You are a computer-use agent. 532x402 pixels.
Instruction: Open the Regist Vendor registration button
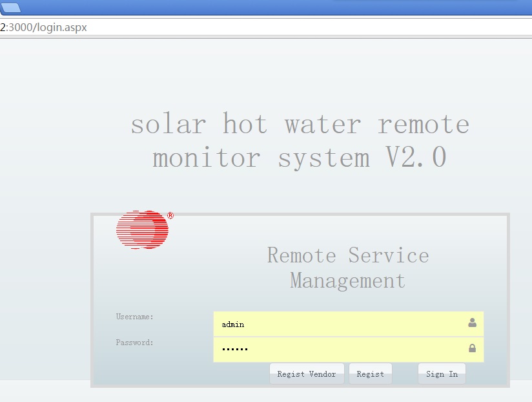(x=307, y=374)
